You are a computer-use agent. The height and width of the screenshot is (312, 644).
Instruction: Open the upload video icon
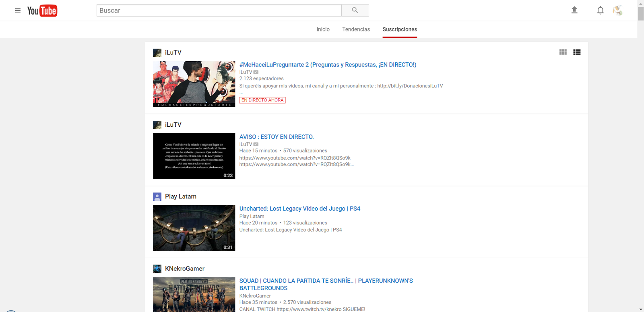click(x=574, y=10)
